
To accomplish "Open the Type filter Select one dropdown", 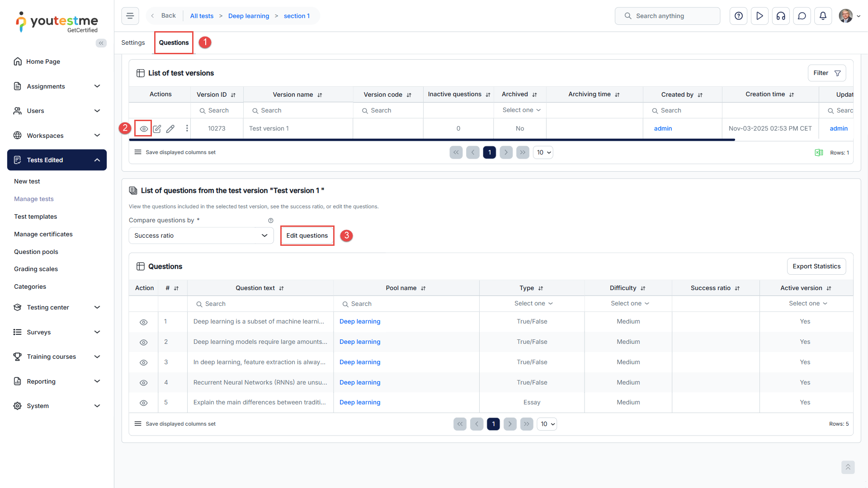I will coord(533,304).
